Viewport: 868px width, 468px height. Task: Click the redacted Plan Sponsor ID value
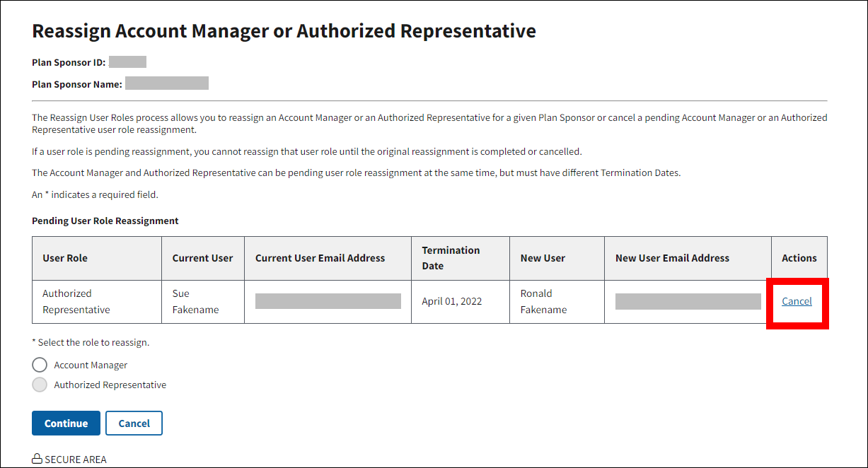point(127,62)
